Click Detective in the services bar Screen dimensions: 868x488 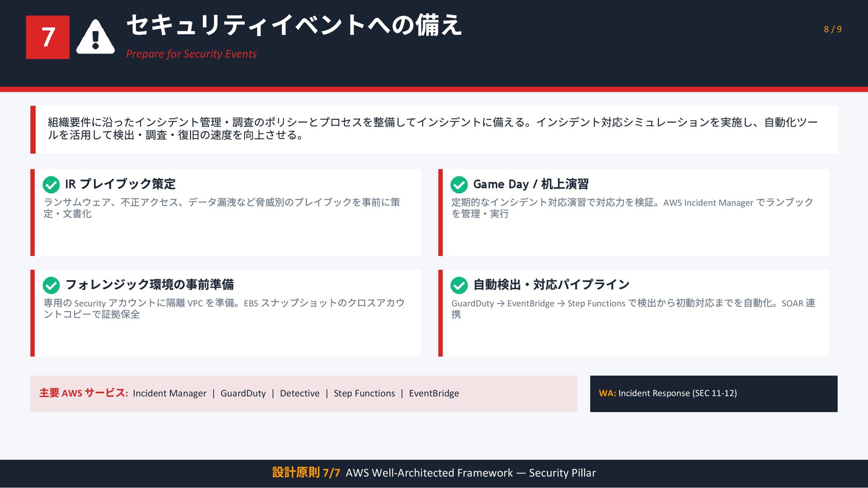point(299,394)
